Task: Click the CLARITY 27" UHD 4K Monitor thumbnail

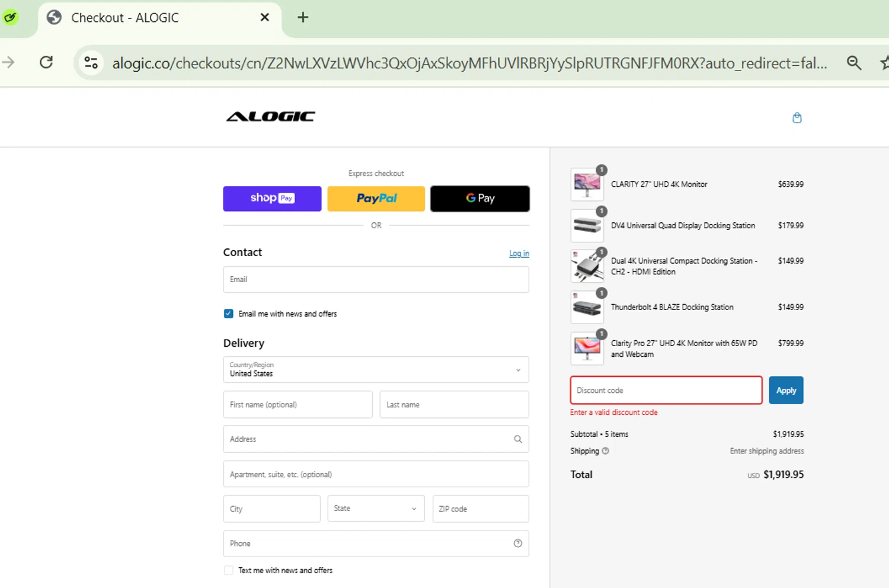Action: pos(587,184)
